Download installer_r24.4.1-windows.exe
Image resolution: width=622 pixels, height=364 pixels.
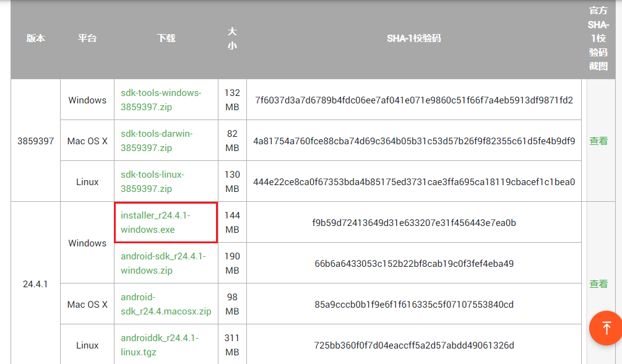coord(155,222)
